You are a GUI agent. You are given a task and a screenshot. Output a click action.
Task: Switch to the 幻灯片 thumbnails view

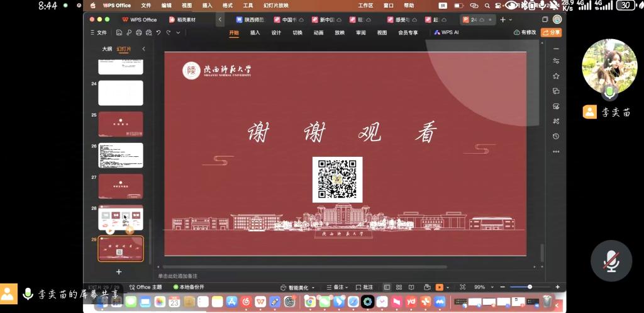pyautogui.click(x=124, y=49)
